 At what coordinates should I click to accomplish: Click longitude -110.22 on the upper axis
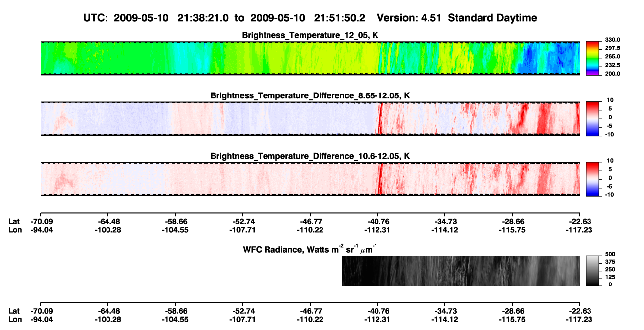[310, 230]
